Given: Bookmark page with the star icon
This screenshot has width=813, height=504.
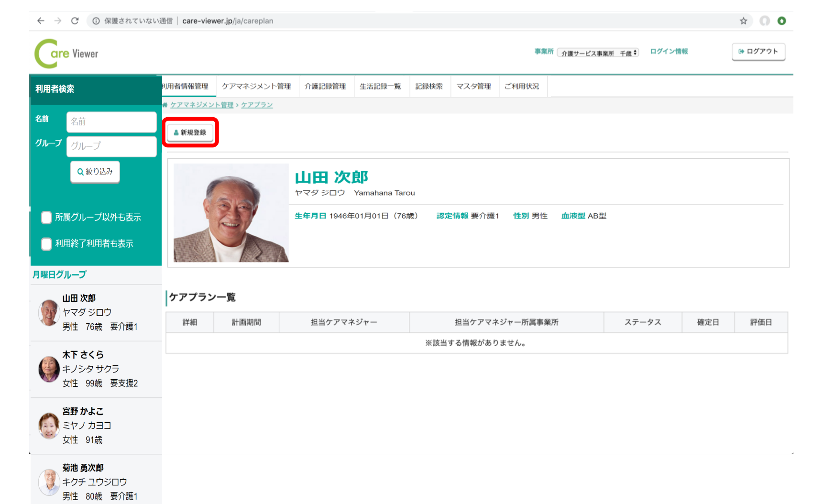Looking at the screenshot, I should coord(743,21).
